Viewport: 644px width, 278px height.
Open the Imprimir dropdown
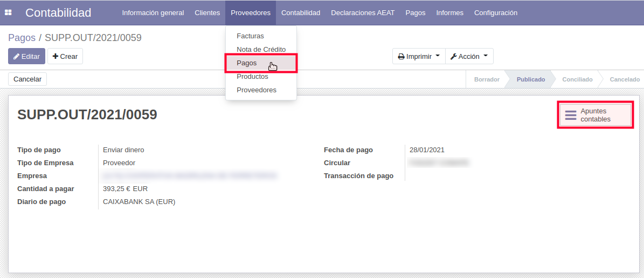(x=419, y=56)
